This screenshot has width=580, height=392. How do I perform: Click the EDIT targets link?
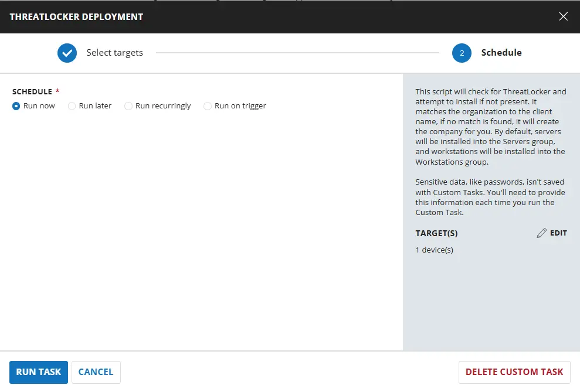558,233
